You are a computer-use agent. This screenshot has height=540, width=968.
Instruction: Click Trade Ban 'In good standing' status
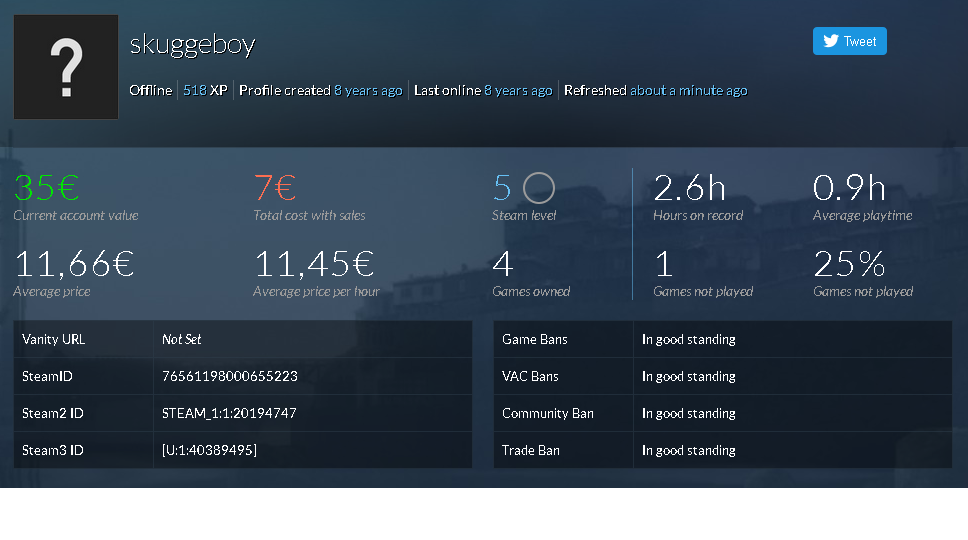tap(688, 451)
